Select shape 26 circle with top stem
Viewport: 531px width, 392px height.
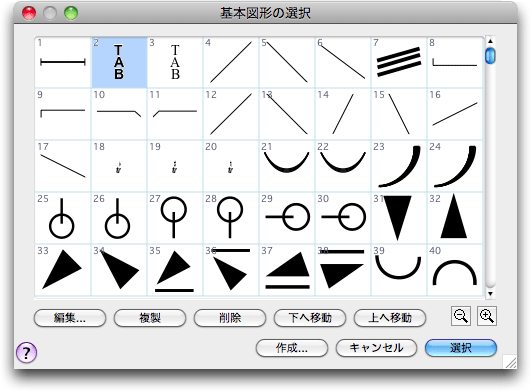(119, 218)
